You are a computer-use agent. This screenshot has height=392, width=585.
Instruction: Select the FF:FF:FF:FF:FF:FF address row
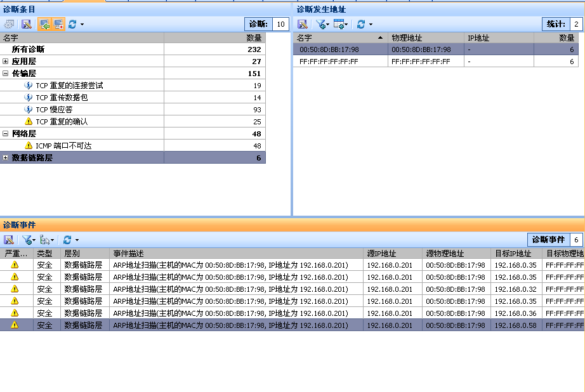[x=329, y=62]
